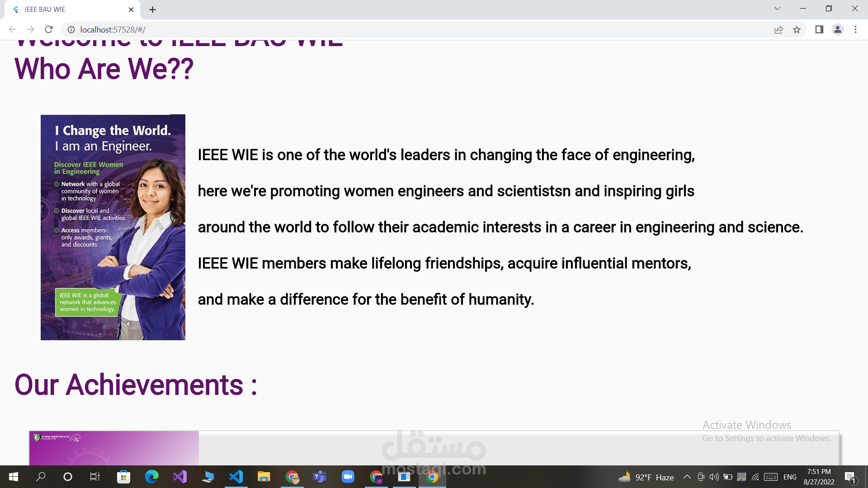Open the Chrome three-dot menu

point(855,29)
